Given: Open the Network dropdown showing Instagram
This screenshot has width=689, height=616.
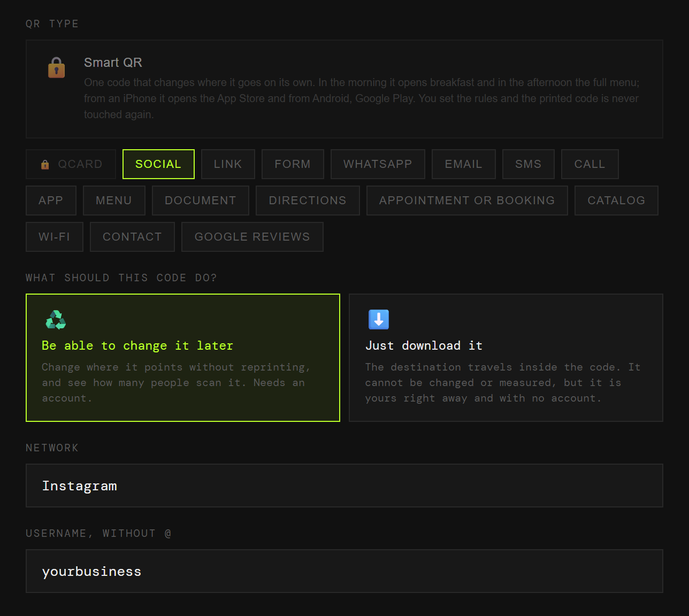Looking at the screenshot, I should tap(344, 486).
